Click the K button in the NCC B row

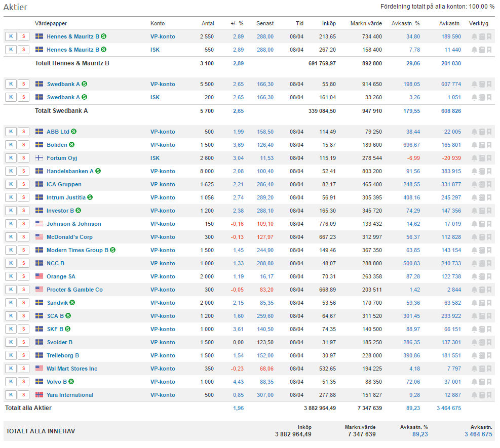(11, 263)
